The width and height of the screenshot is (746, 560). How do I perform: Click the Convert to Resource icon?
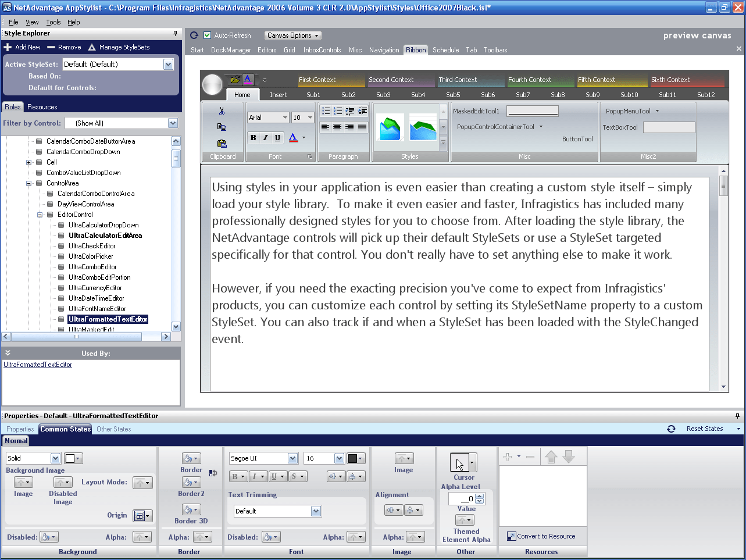511,536
